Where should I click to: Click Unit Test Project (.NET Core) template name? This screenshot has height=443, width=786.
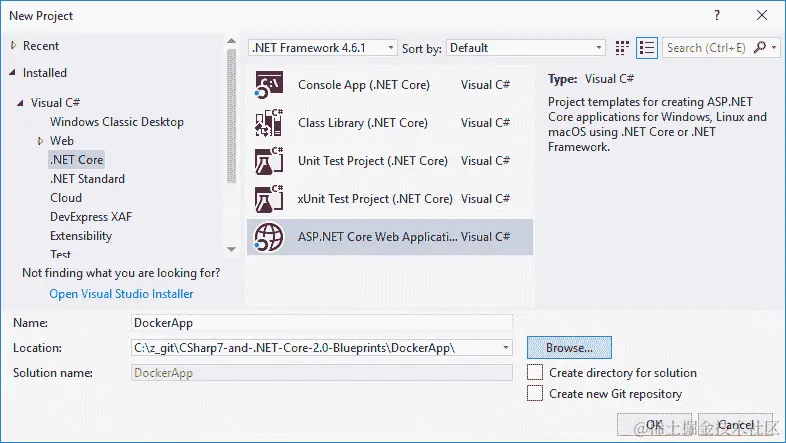pos(373,161)
